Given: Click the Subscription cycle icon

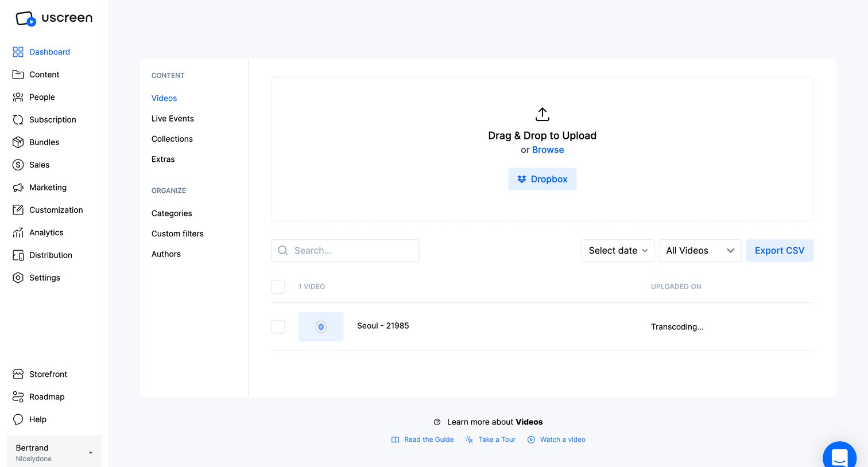Looking at the screenshot, I should (18, 119).
